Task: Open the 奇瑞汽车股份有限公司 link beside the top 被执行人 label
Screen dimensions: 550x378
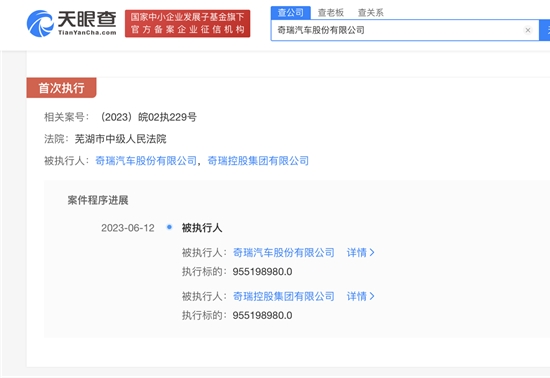Action: click(146, 161)
